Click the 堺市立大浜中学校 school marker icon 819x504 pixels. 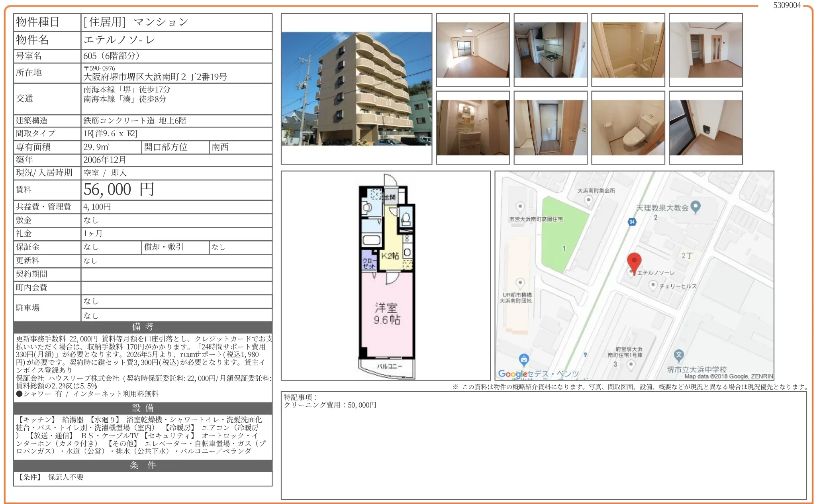679,355
